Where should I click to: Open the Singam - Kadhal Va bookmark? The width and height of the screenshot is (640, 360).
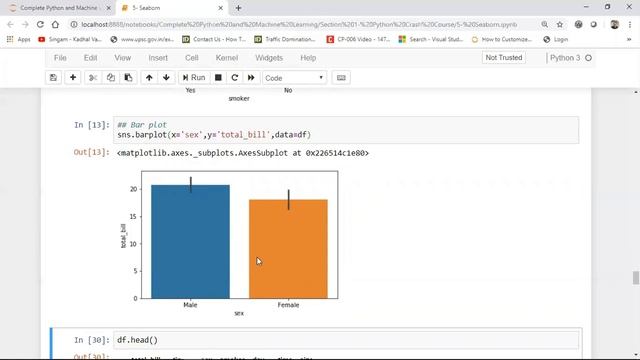click(x=70, y=39)
